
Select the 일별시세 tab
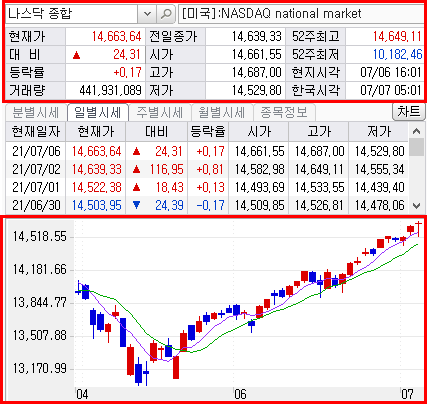98,112
